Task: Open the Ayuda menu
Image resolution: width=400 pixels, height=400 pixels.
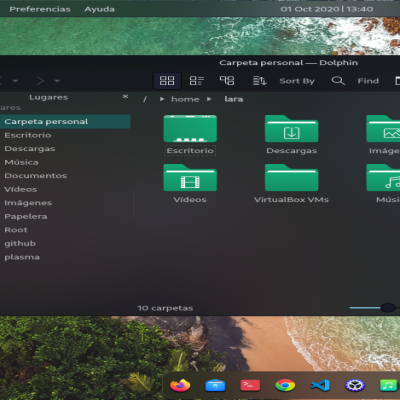Action: click(x=99, y=9)
